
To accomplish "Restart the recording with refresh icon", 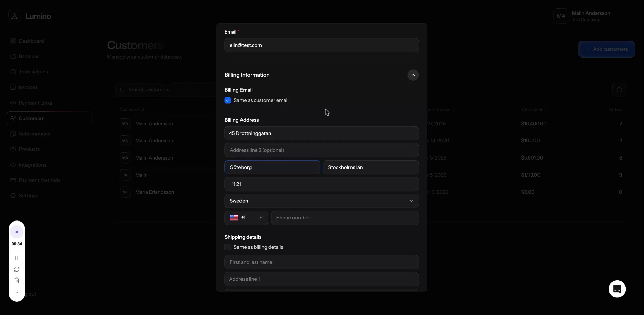I will tap(17, 269).
